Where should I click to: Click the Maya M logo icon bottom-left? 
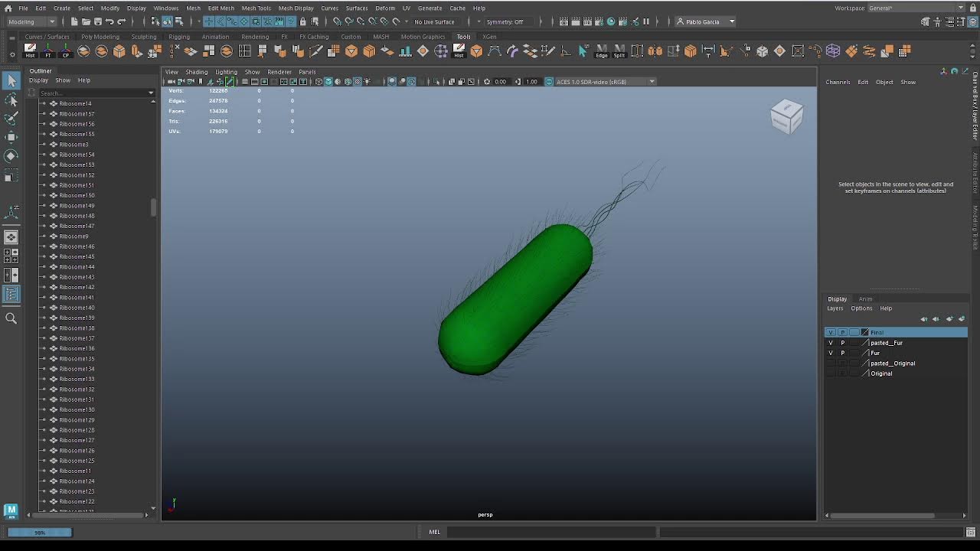click(11, 510)
